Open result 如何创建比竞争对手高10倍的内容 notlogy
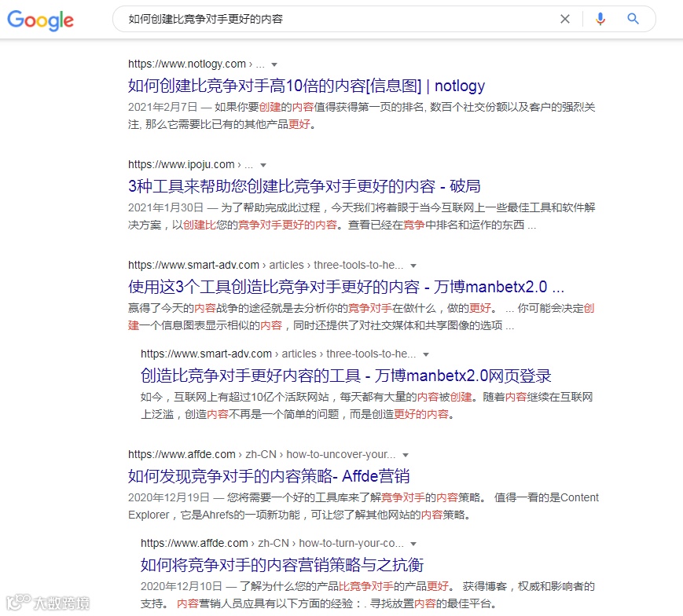Viewport: 683px width, 616px height. [307, 86]
